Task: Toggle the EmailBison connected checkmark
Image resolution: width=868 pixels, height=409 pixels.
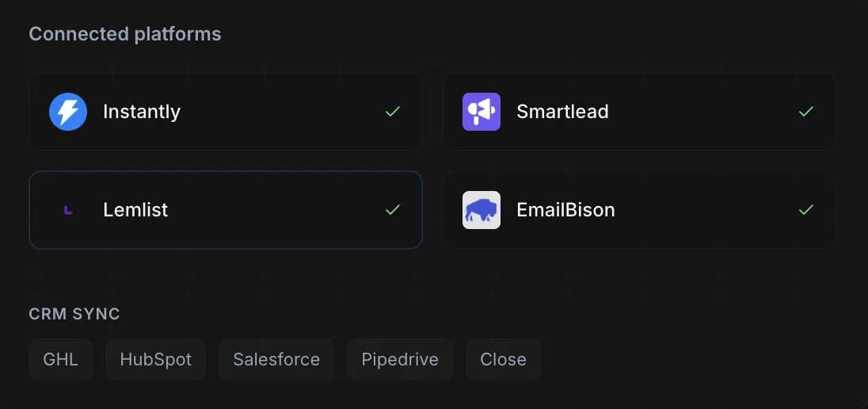Action: [x=806, y=210]
